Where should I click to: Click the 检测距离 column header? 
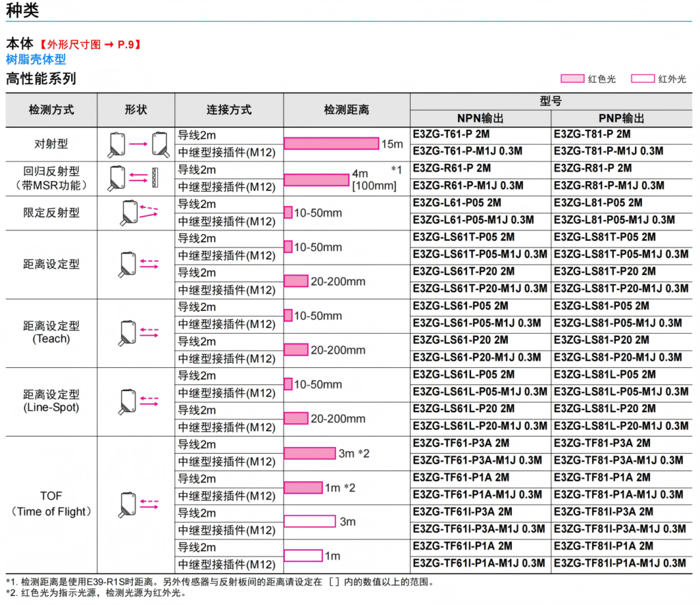pos(347,109)
